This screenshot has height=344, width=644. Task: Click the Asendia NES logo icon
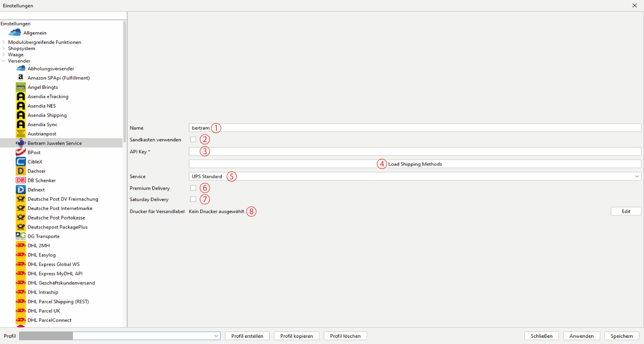click(21, 106)
